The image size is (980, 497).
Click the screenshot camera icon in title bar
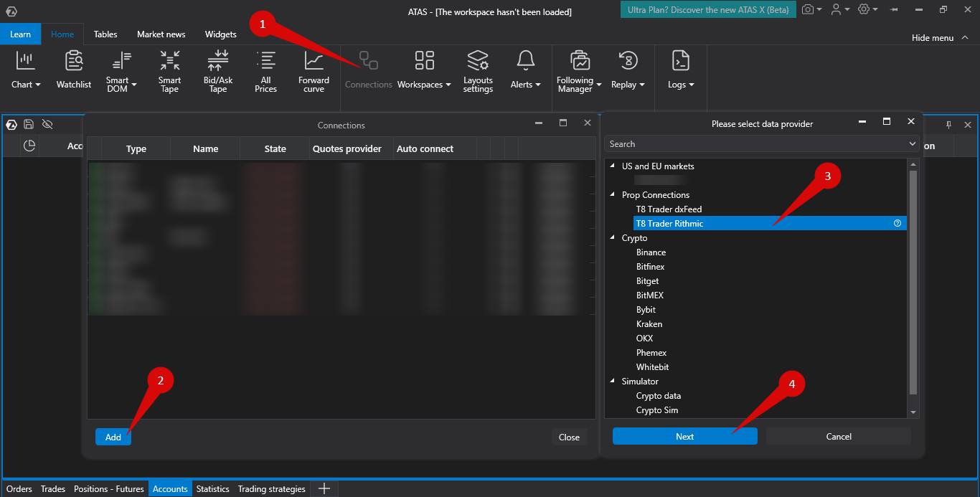coord(809,9)
